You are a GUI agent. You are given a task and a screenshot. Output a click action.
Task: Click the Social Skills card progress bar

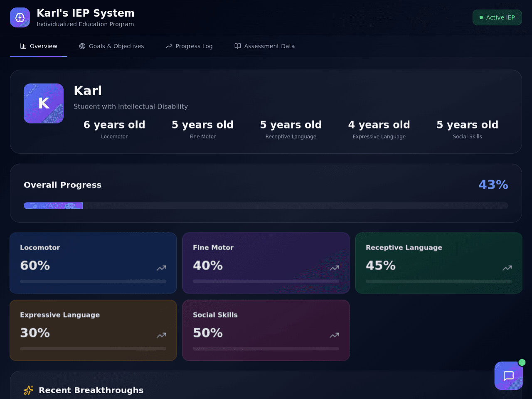coord(266,349)
